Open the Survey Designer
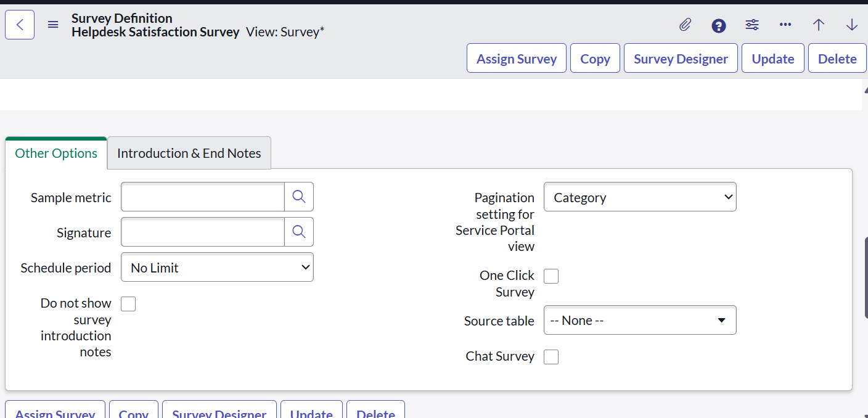Viewport: 868px width, 418px height. coord(680,58)
